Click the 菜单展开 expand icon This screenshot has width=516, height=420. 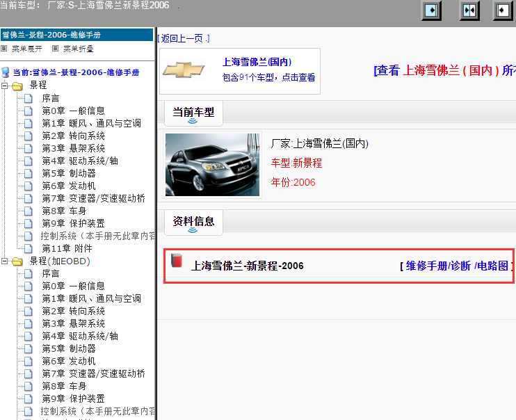(4, 49)
